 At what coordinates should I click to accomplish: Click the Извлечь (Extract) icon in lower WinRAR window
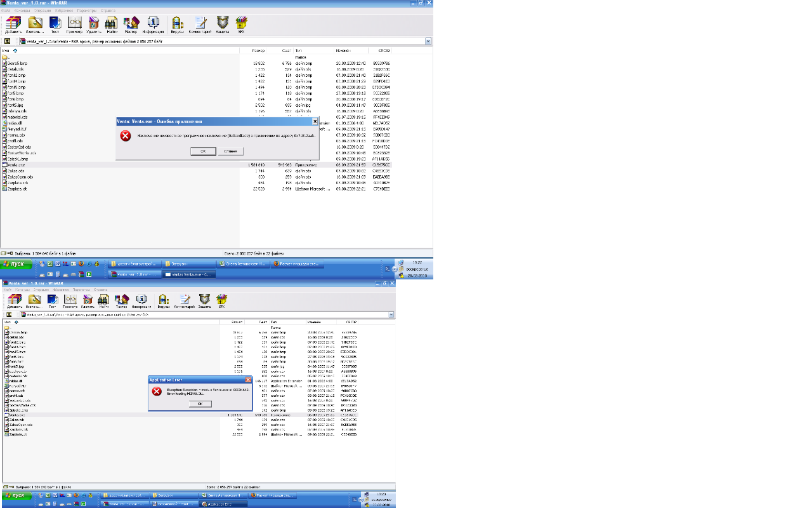coord(34,301)
